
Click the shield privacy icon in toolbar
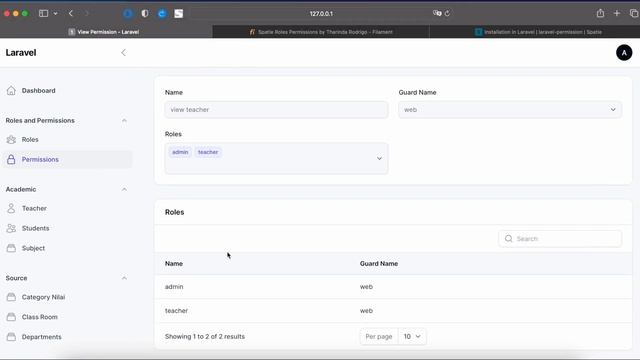pos(145,13)
